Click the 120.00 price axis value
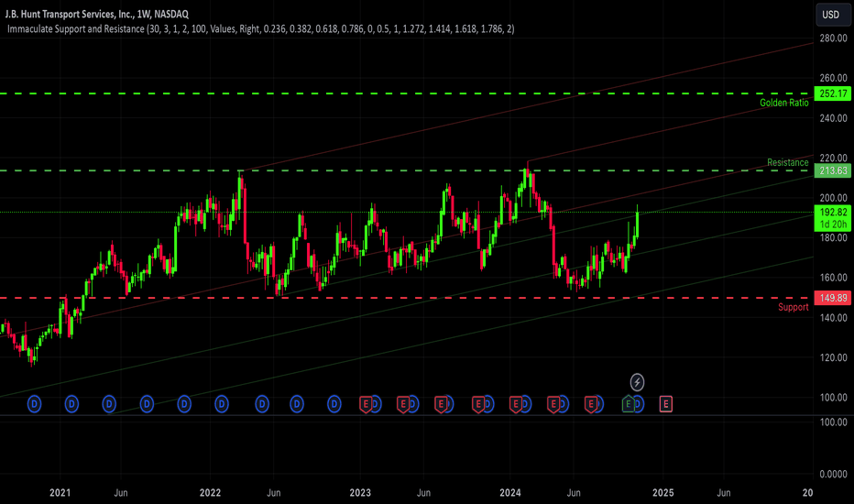 coord(833,358)
